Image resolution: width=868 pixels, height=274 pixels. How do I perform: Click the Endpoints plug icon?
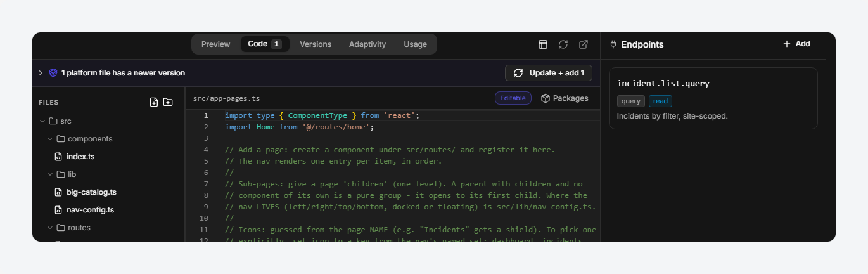[613, 44]
